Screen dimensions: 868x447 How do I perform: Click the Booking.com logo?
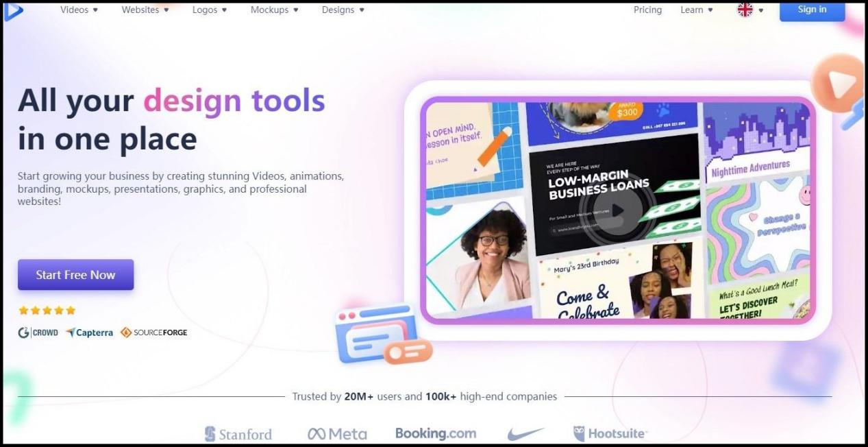coord(436,433)
